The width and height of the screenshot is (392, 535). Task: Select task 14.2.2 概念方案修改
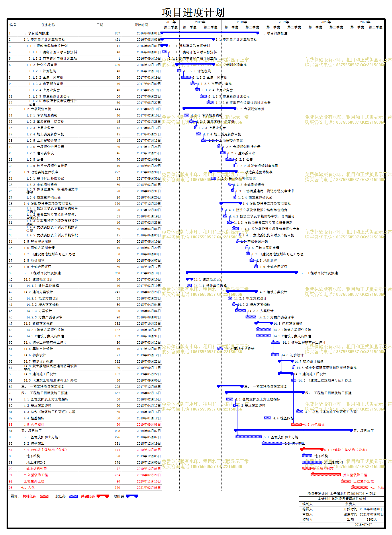[x=85, y=305]
